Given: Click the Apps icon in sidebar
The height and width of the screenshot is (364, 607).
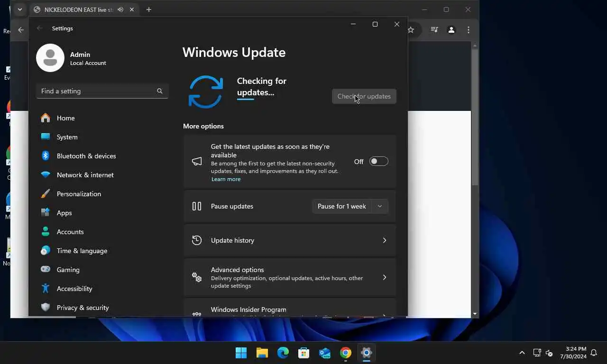Looking at the screenshot, I should [x=46, y=213].
